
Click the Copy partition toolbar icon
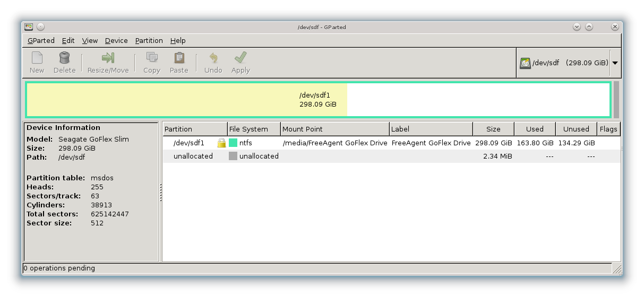151,58
